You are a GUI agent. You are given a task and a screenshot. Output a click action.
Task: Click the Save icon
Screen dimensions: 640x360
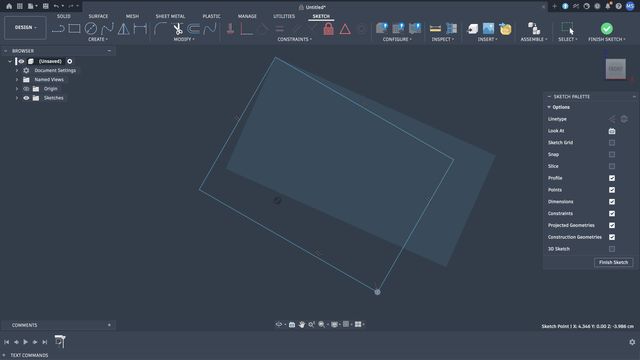(45, 6)
